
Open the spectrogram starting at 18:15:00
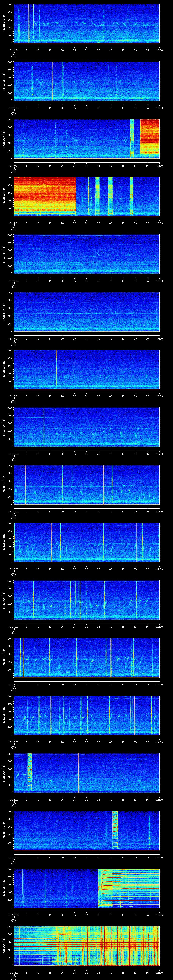pyautogui.click(x=86, y=254)
